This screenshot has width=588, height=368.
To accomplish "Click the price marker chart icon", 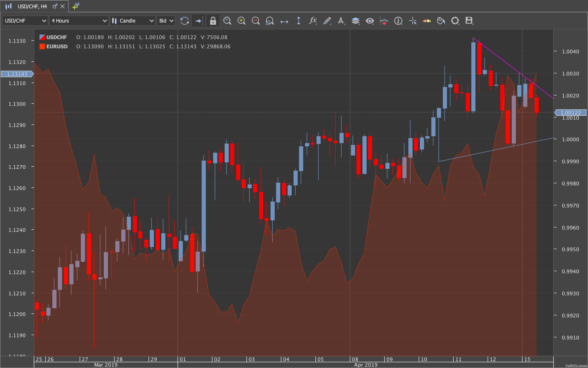I will (384, 21).
